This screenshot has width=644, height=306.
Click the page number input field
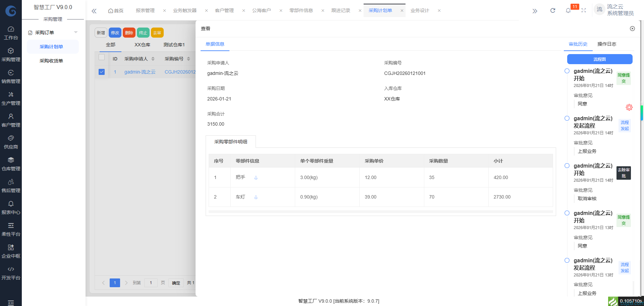[151, 282]
